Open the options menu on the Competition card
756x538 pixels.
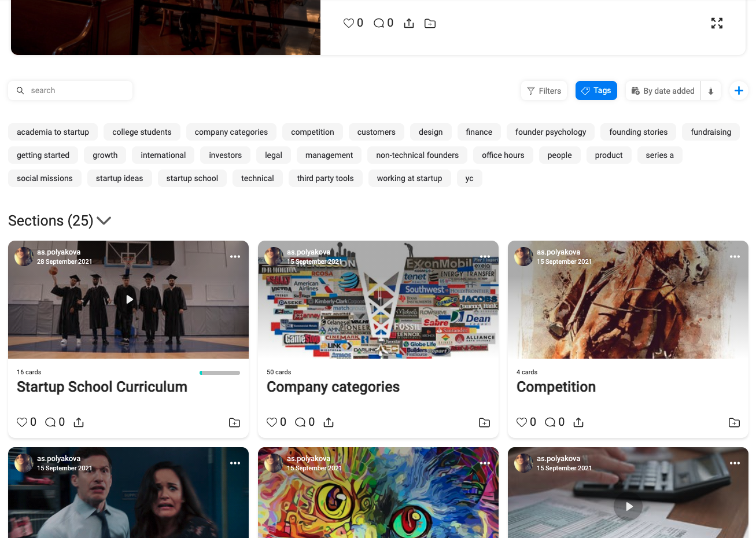[735, 256]
